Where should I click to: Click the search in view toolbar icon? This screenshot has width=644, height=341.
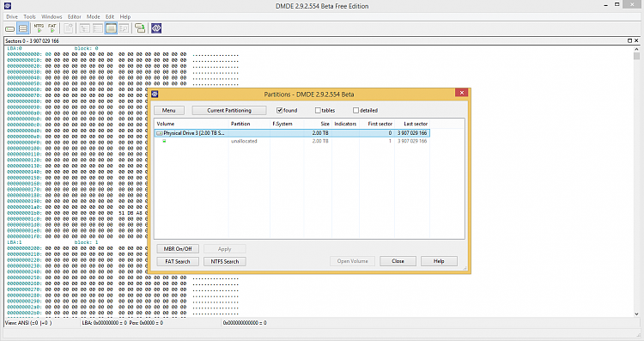[124, 28]
